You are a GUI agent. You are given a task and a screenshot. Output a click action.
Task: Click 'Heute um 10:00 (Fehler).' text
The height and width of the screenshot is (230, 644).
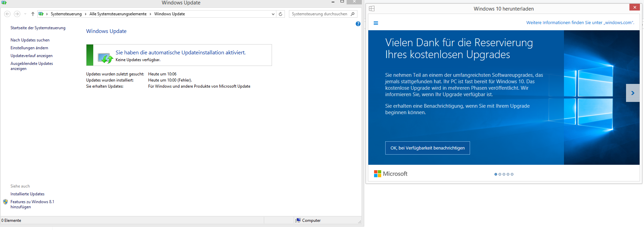tap(170, 80)
